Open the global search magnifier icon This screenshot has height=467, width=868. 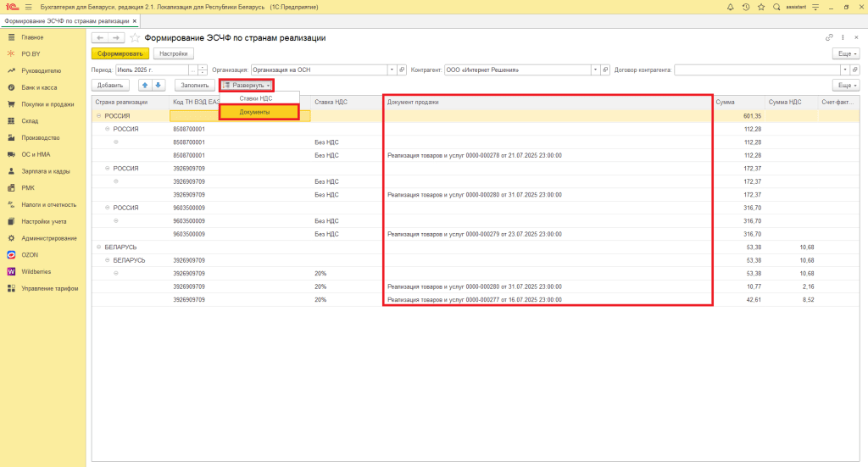point(776,7)
